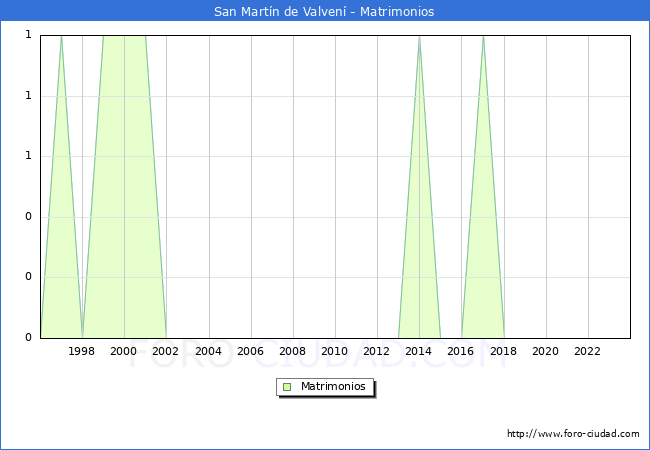Viewport: 650px width, 450px height.
Task: Click the topmost y-axis label '1'
Action: point(28,35)
